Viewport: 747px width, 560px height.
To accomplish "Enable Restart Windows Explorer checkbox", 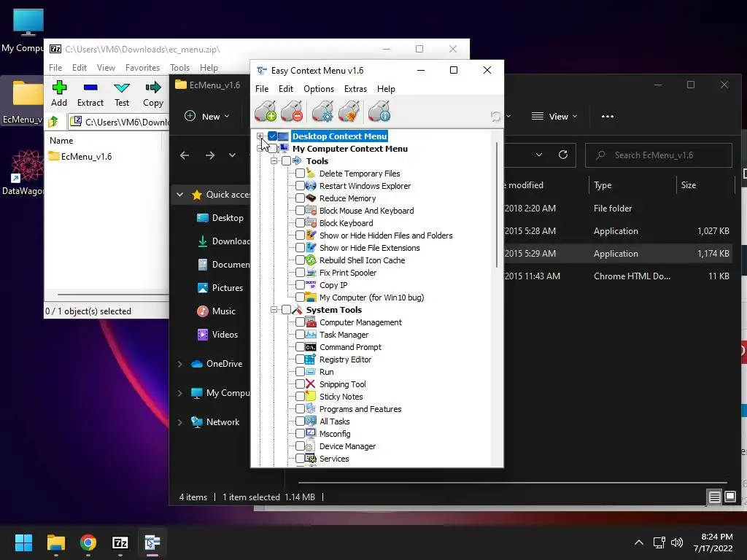I will (300, 186).
